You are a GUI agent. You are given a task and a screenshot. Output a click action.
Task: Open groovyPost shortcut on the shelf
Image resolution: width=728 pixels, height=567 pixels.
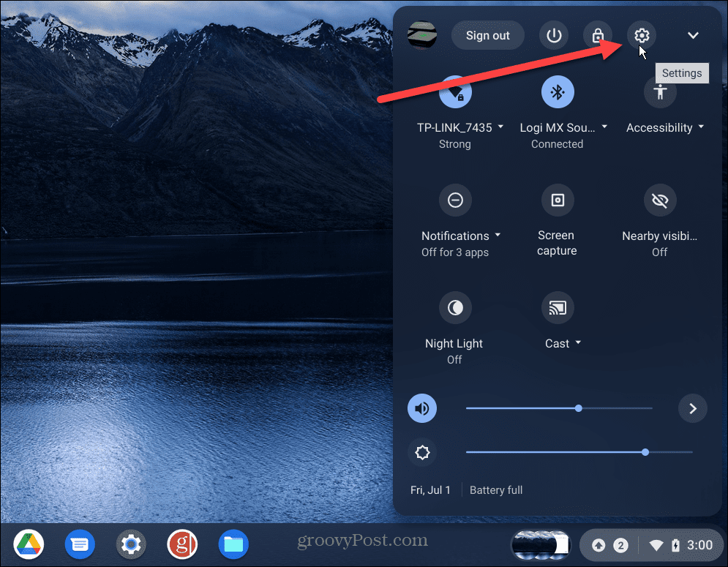(182, 544)
